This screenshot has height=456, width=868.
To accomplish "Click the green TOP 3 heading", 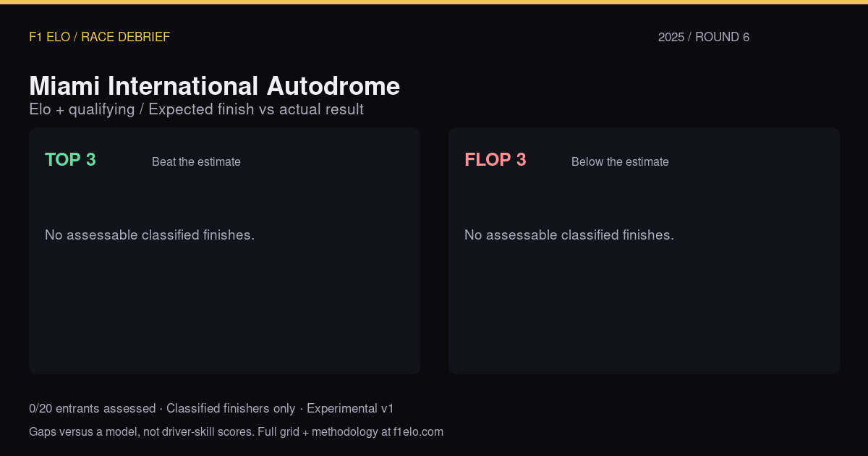I will point(70,160).
